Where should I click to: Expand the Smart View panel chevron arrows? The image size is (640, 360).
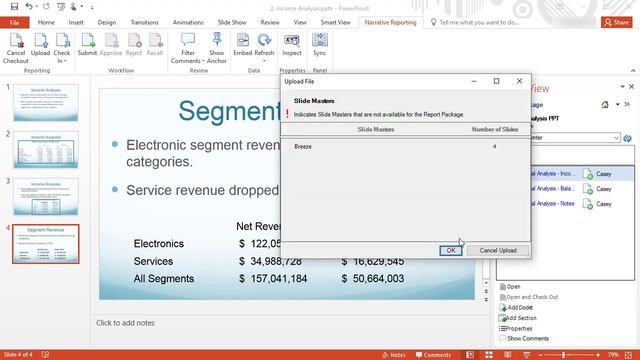pyautogui.click(x=627, y=105)
